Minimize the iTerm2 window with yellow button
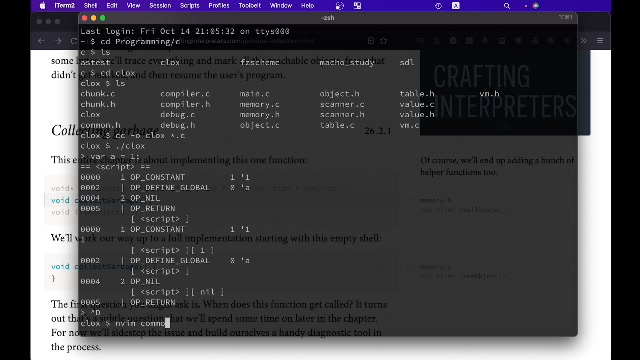This screenshot has height=360, width=640. point(93,18)
